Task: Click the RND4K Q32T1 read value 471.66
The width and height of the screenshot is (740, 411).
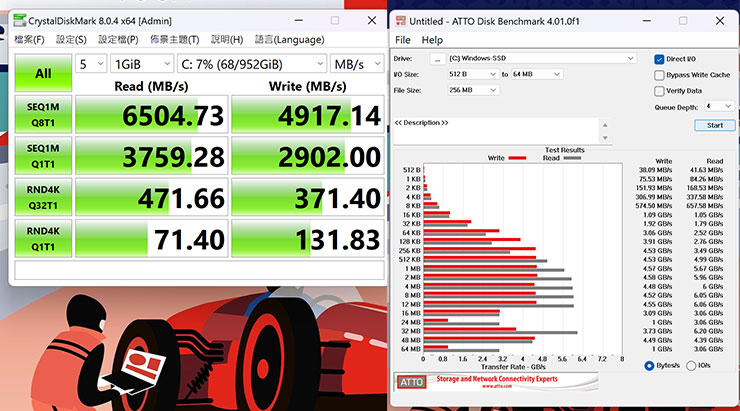Action: coord(181,199)
